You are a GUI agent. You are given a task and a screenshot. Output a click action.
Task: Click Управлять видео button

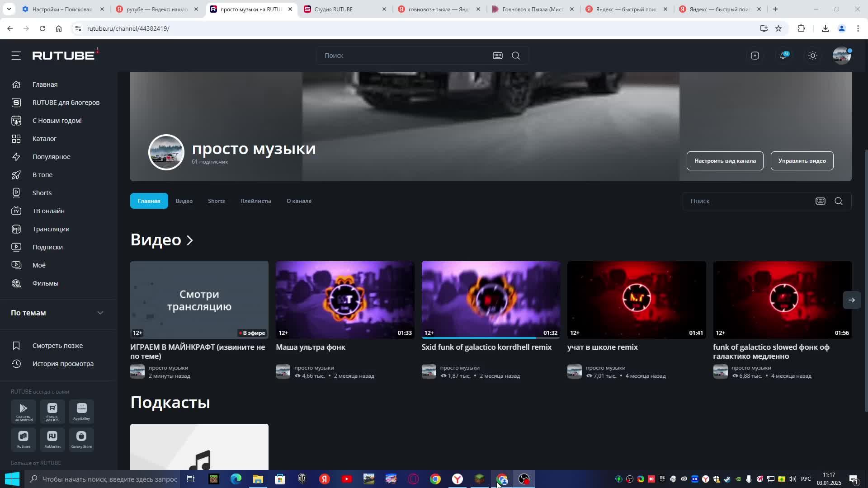click(x=802, y=161)
